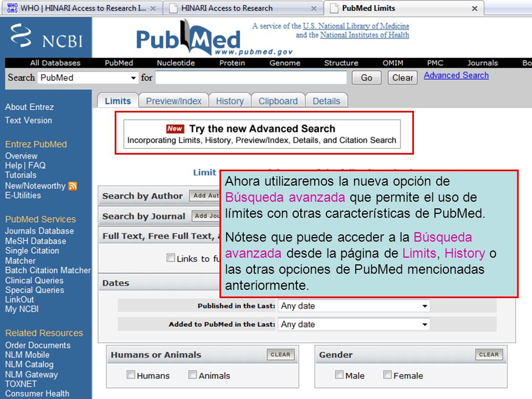Open the Added to PubMed in the Last dropdown
532x399 pixels.
354,324
